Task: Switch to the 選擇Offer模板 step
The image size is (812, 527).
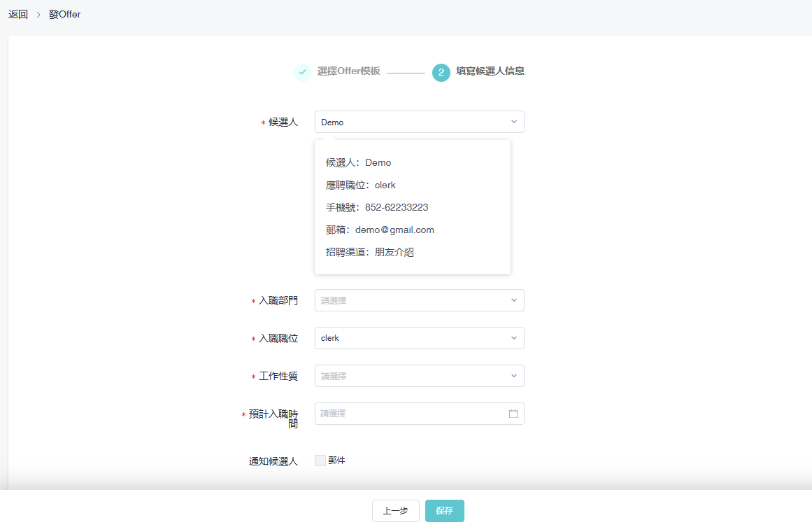Action: 348,71
